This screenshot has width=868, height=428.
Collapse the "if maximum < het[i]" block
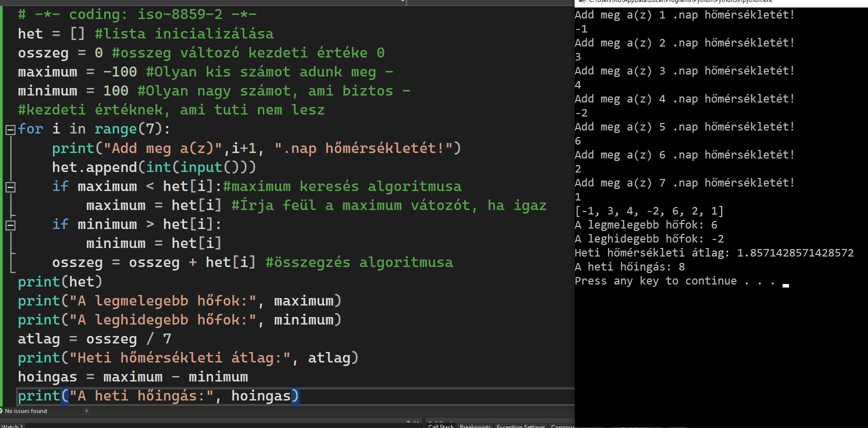click(x=10, y=187)
